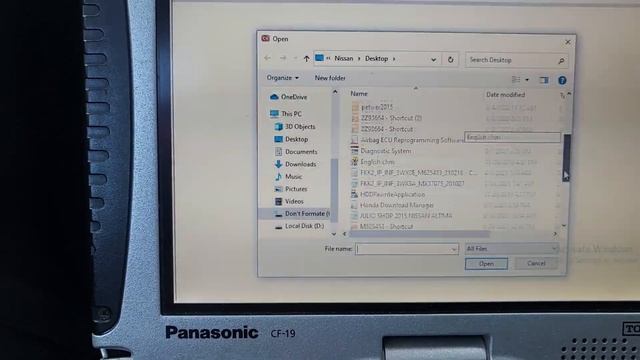The width and height of the screenshot is (640, 360).
Task: Sort by the Date modified column
Action: (505, 95)
